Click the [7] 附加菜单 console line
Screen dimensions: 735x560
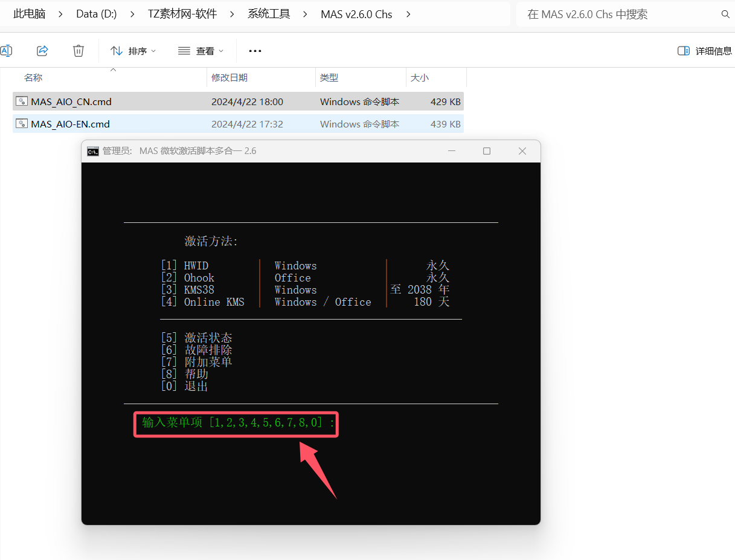tap(196, 362)
